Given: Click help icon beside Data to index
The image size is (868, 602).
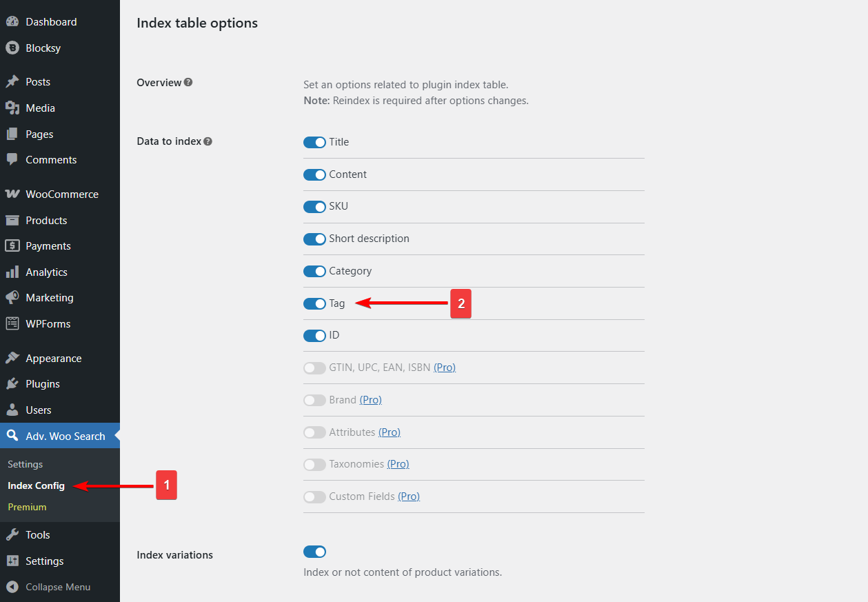Looking at the screenshot, I should [208, 141].
